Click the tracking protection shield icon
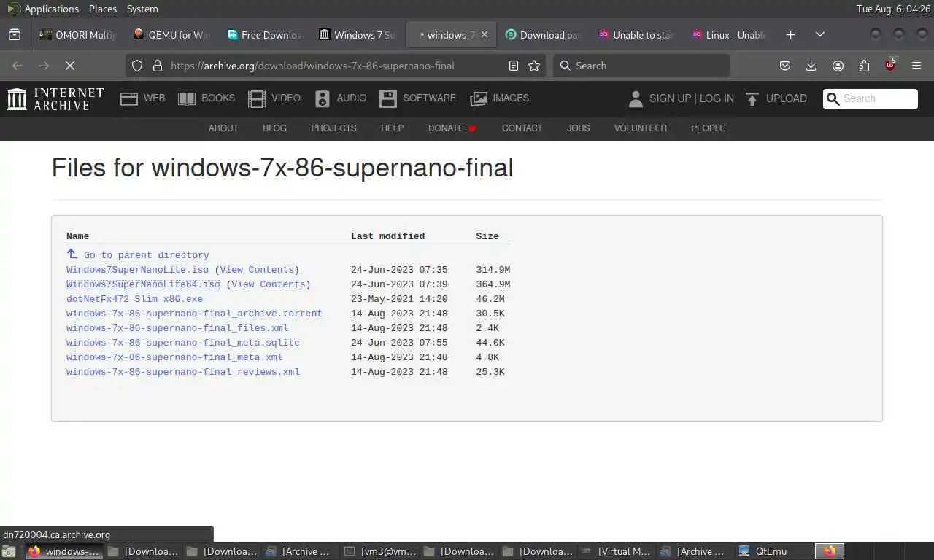Screen dimensions: 934x560 137,66
